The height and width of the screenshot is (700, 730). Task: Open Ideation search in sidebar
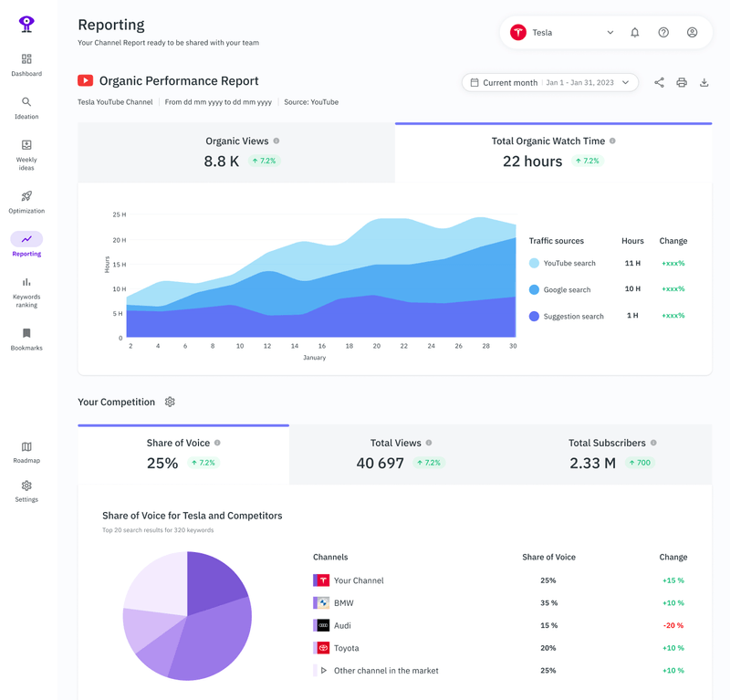[26, 108]
